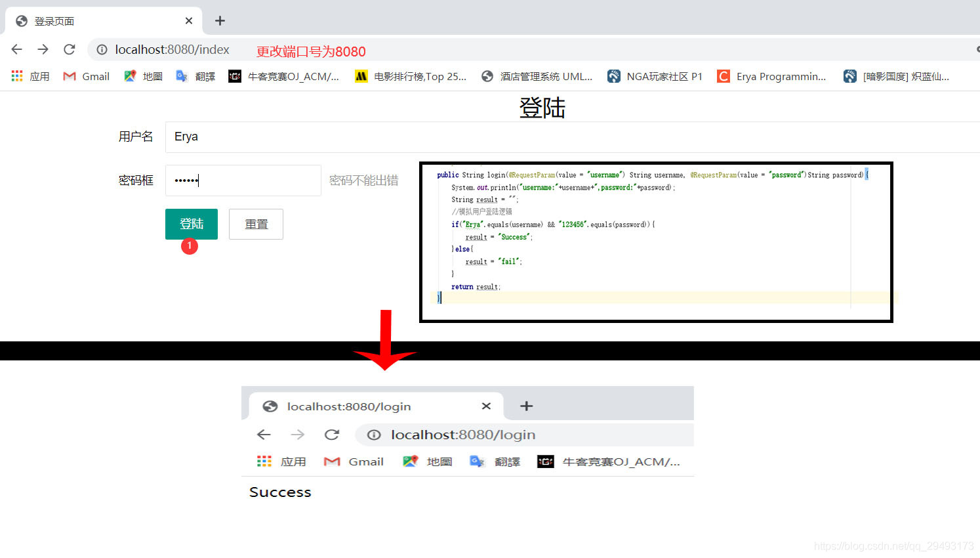This screenshot has height=558, width=980.
Task: Focus the 密码框 password field
Action: [243, 181]
